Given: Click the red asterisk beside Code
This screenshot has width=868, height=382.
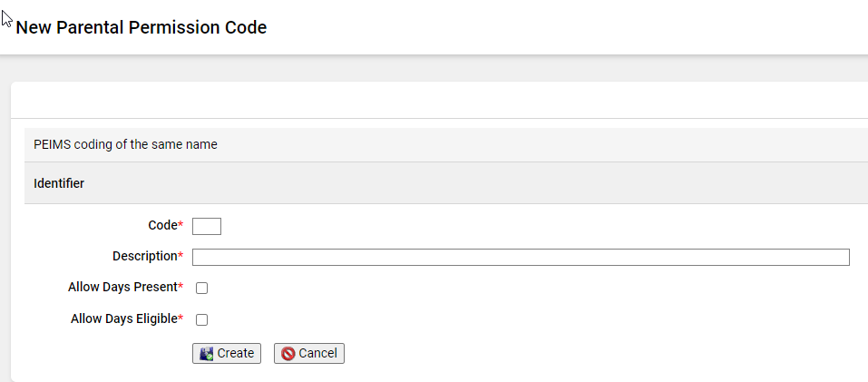Looking at the screenshot, I should (x=180, y=224).
